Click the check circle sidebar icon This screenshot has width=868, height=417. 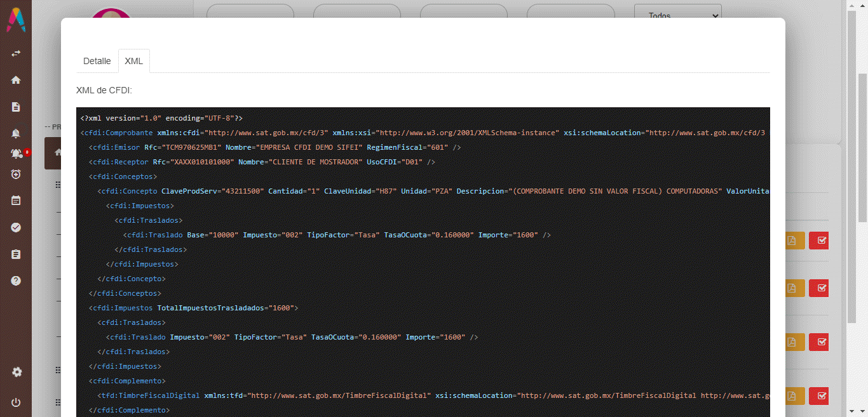pyautogui.click(x=16, y=227)
